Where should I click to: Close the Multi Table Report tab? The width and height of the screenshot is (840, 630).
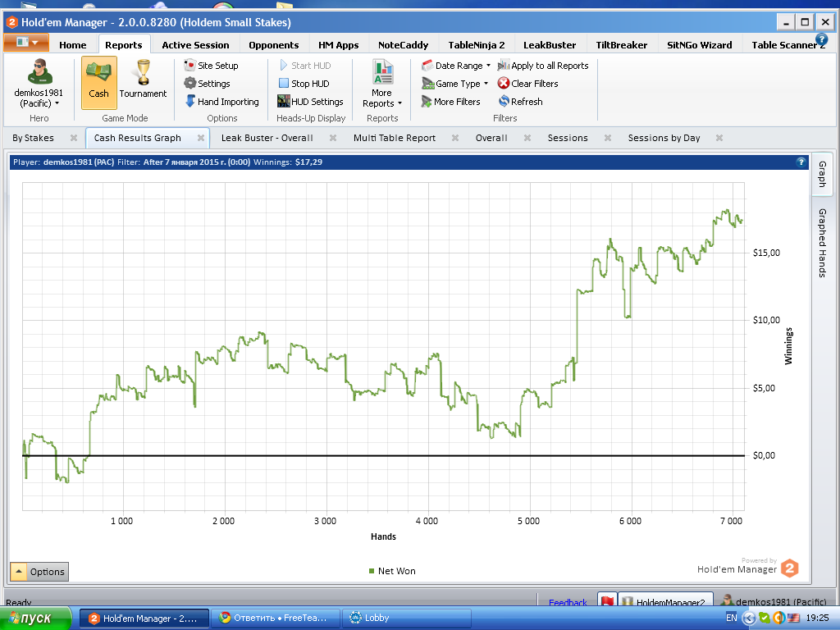454,138
